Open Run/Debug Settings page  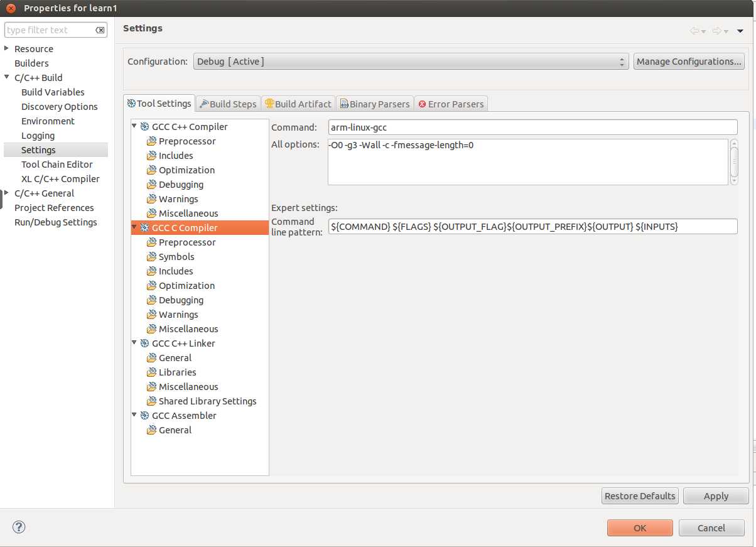[x=56, y=222]
